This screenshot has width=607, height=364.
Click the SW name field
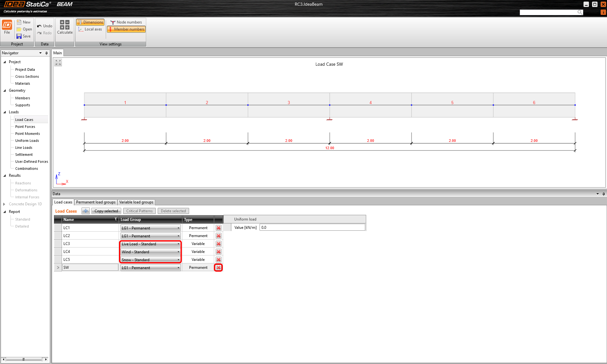coord(90,268)
